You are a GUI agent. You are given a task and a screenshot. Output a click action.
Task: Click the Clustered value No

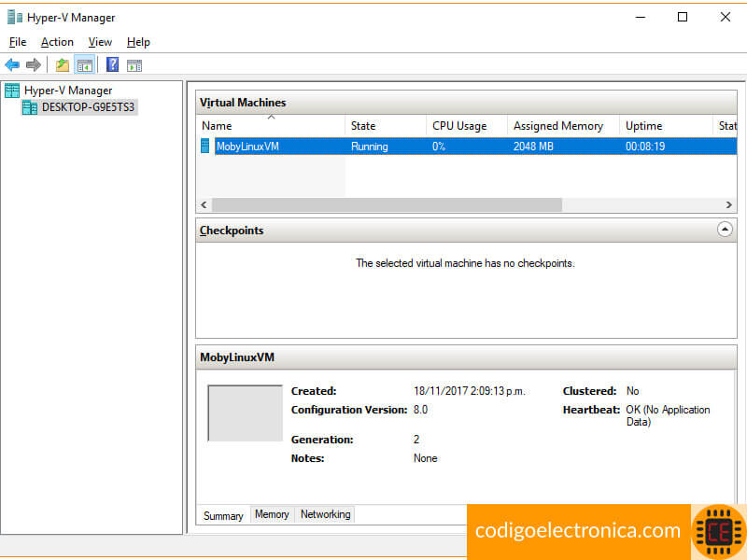coord(633,391)
